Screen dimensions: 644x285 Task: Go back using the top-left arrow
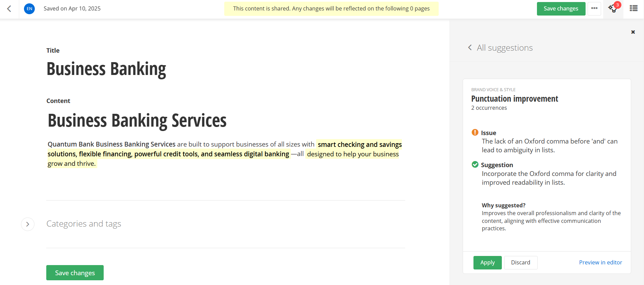pyautogui.click(x=9, y=9)
